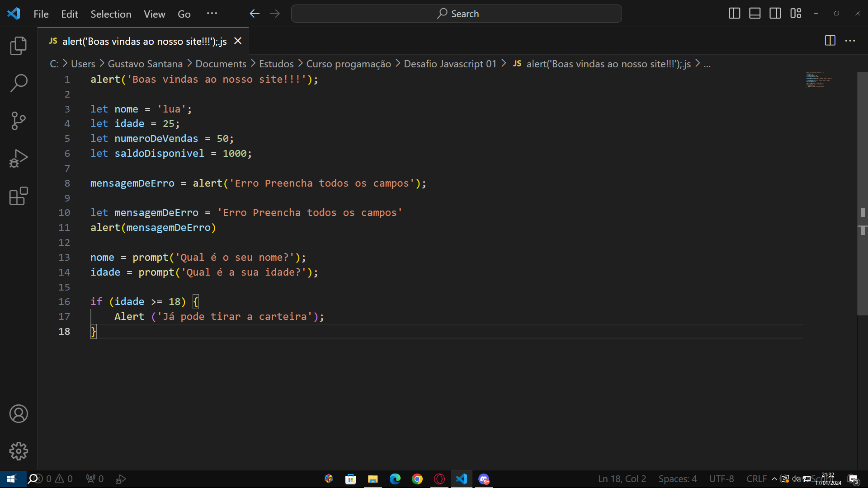Open the Extensions view
Image resolution: width=868 pixels, height=488 pixels.
pyautogui.click(x=19, y=196)
